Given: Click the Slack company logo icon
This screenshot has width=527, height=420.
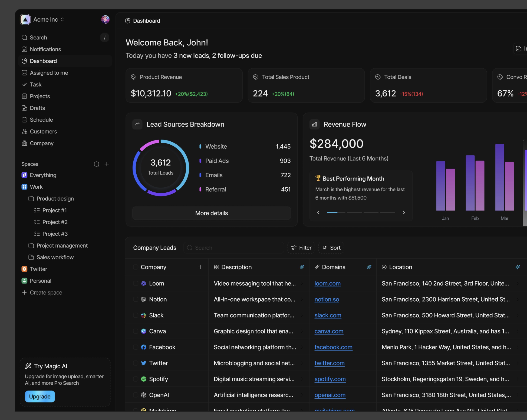Looking at the screenshot, I should point(144,315).
